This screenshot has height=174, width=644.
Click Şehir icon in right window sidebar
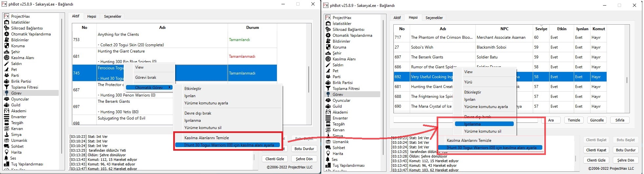point(328,53)
